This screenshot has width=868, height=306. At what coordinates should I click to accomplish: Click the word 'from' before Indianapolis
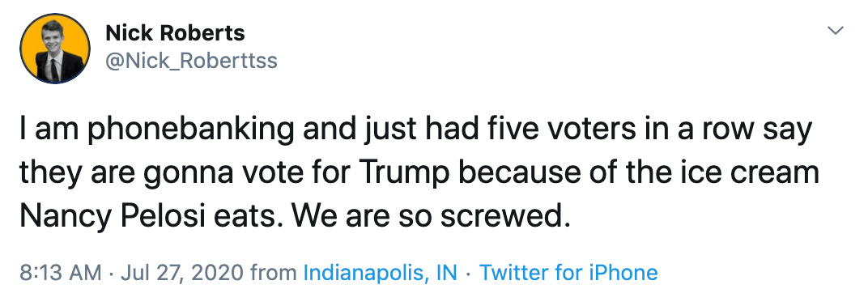pyautogui.click(x=273, y=273)
